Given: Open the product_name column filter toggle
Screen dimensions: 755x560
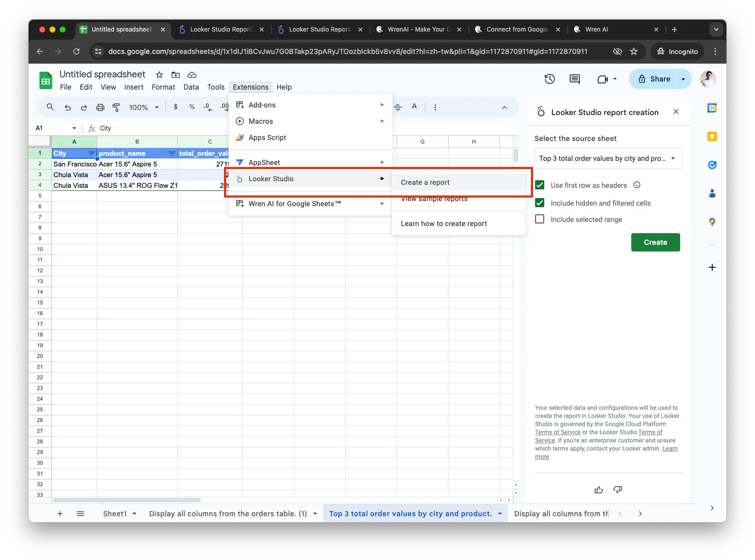Looking at the screenshot, I should click(x=172, y=153).
